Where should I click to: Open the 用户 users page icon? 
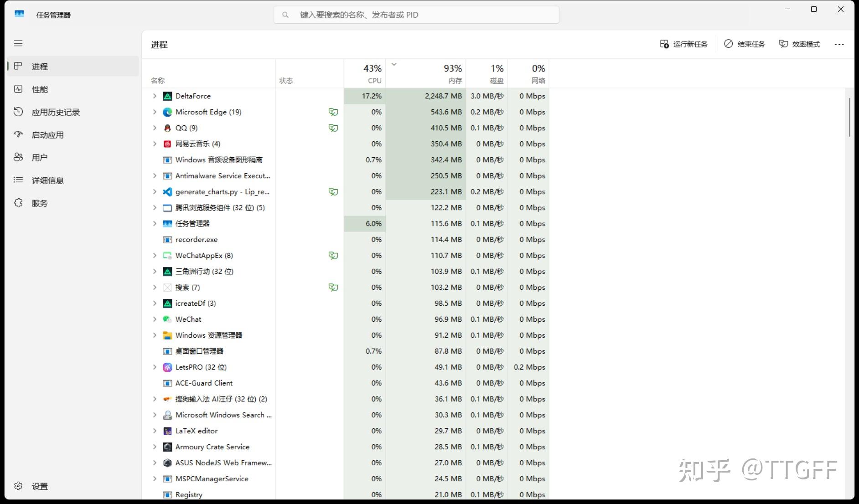(x=18, y=157)
